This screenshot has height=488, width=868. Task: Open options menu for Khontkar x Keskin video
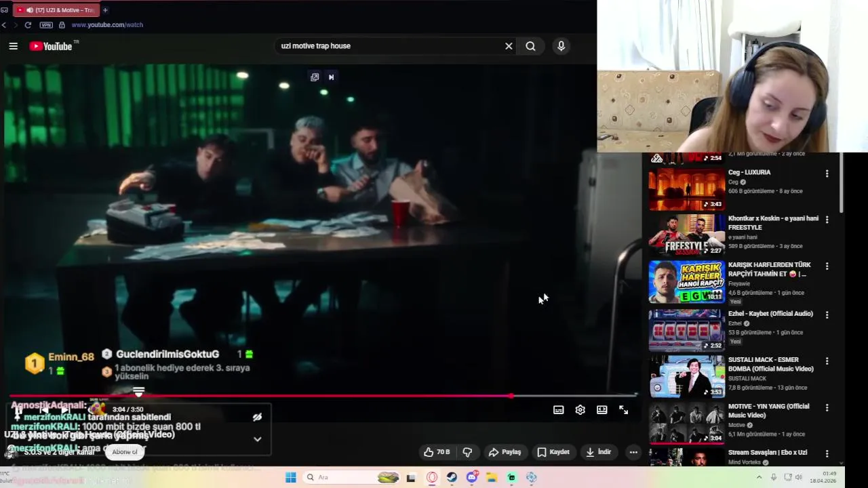pyautogui.click(x=827, y=220)
